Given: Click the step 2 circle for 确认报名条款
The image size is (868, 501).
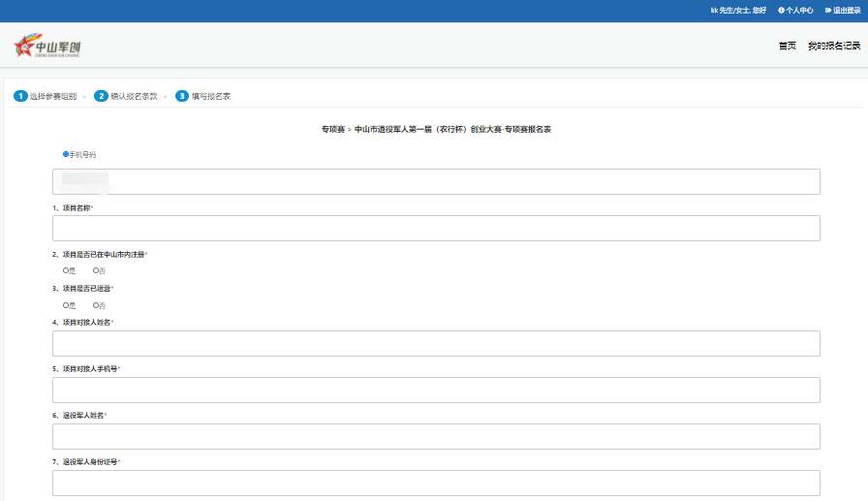Looking at the screenshot, I should 101,96.
